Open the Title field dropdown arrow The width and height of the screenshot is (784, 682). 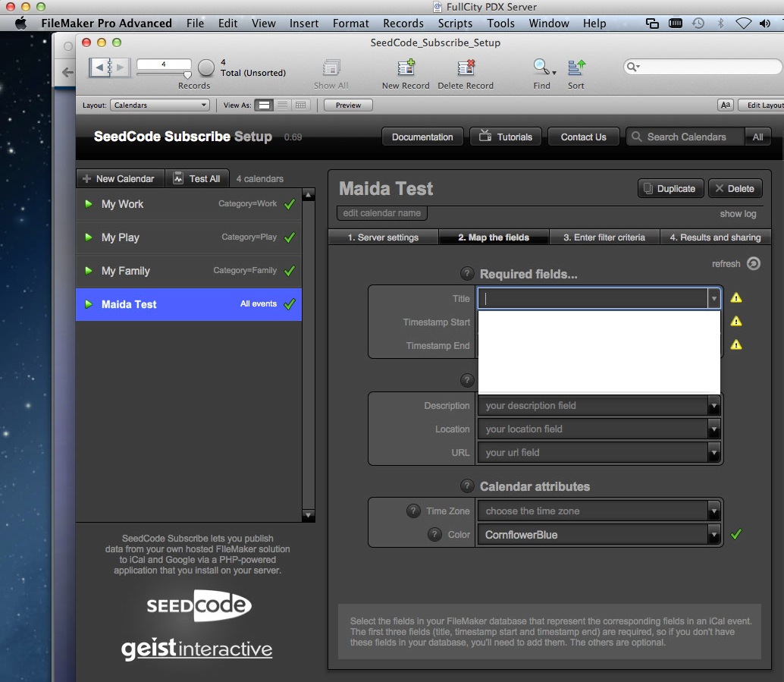714,298
